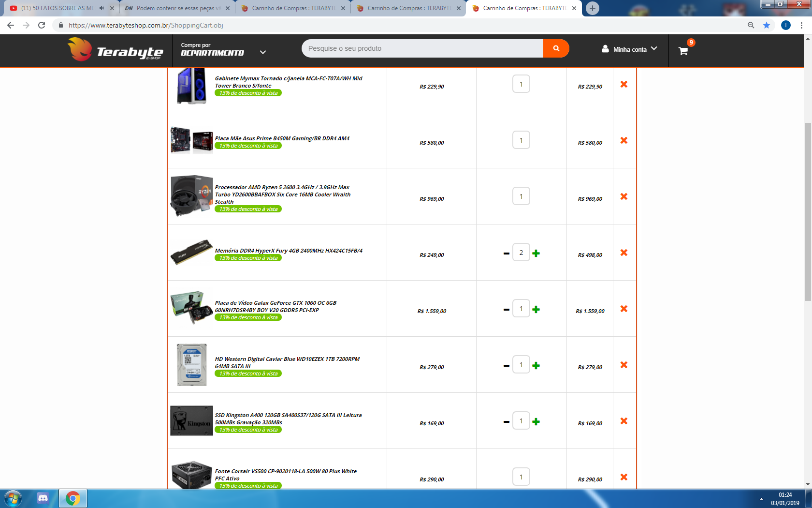The image size is (812, 508).
Task: Open Processador AMD Ryzen 5 2600 link
Action: 283,194
